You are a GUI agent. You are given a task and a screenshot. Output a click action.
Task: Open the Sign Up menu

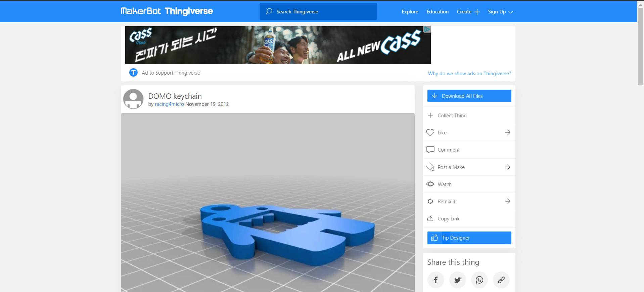coord(501,12)
